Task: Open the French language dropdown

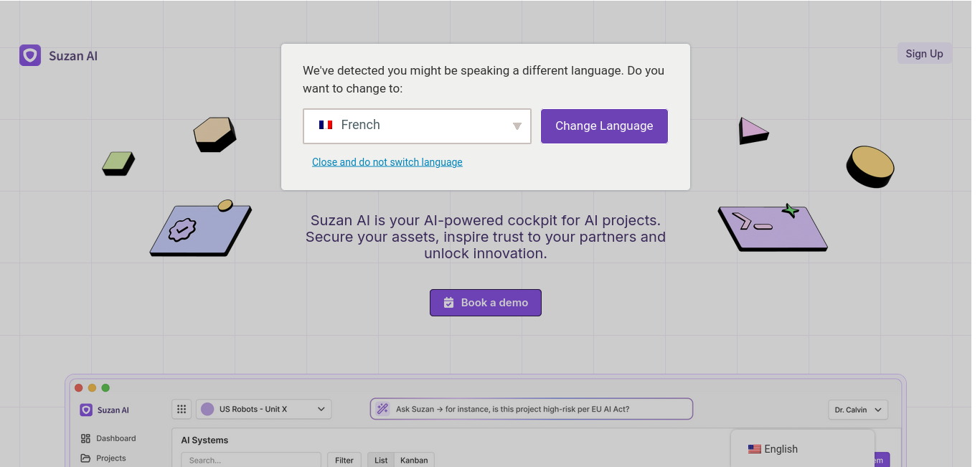Action: coord(417,126)
